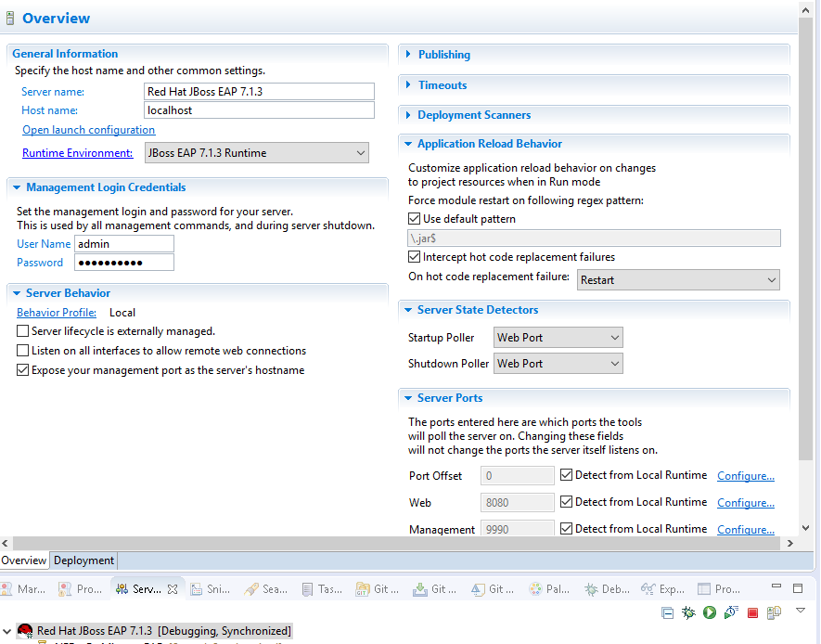Image resolution: width=821 pixels, height=644 pixels.
Task: Click the Server name input field
Action: (x=259, y=91)
